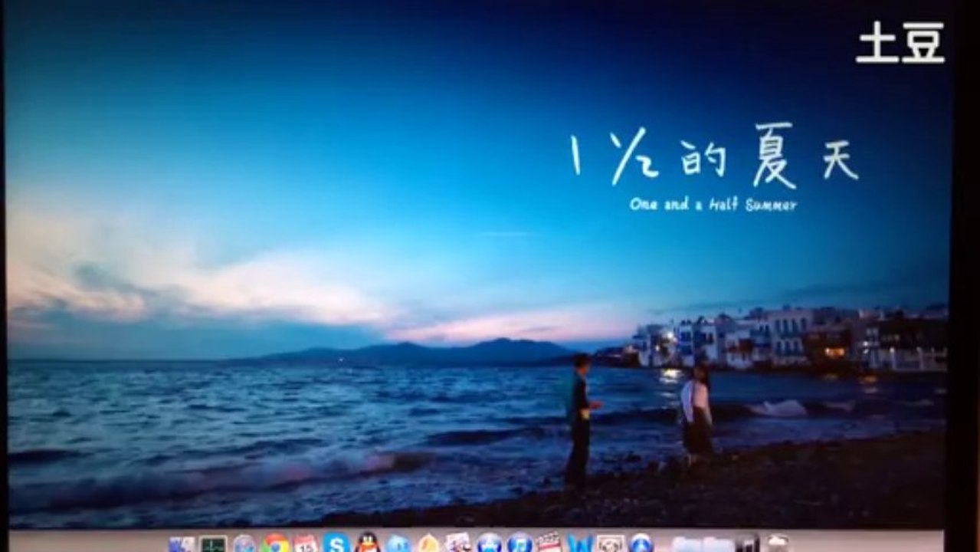
Task: Launch Skype from the Dock
Action: pos(336,543)
